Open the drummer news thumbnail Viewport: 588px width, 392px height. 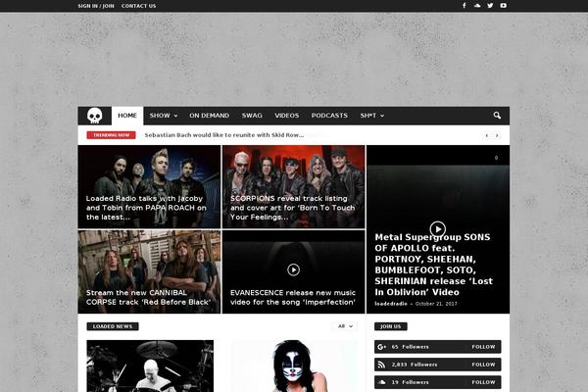point(150,367)
